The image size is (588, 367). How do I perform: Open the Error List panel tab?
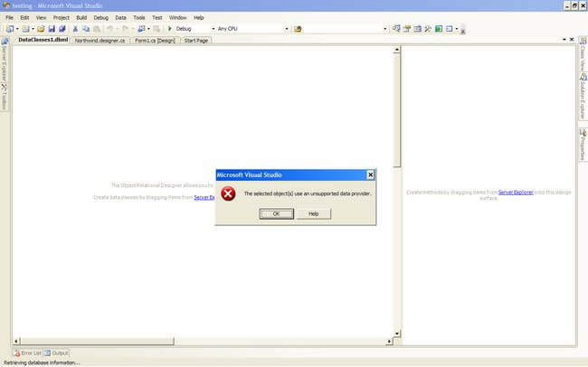[x=27, y=353]
